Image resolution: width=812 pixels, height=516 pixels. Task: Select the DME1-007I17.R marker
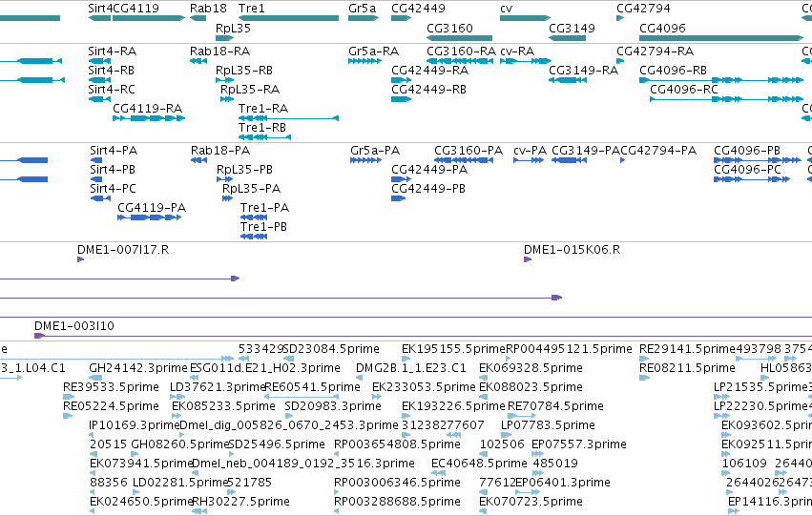coord(81,259)
